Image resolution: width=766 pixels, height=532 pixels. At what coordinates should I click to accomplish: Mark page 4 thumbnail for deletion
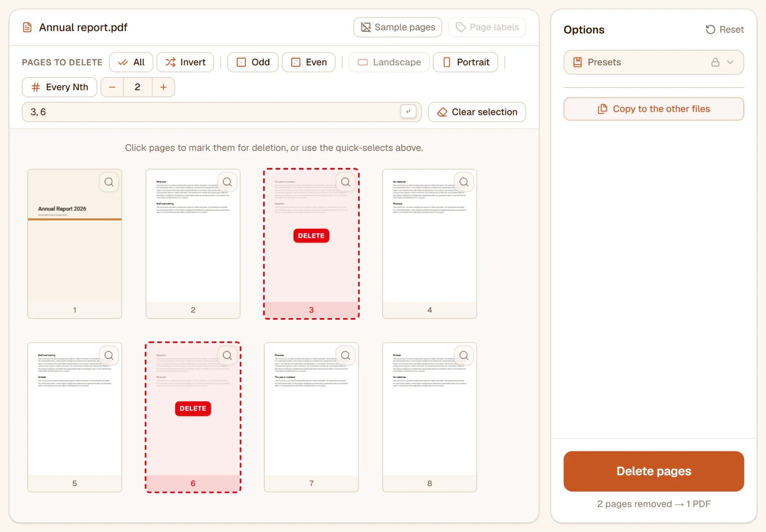point(430,244)
